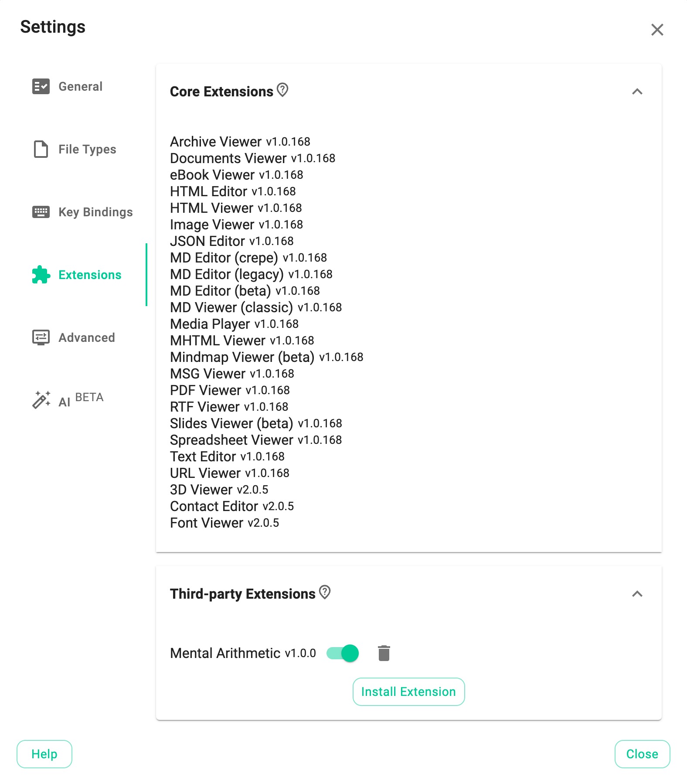
Task: Go to the Key Bindings tab
Action: [x=95, y=212]
